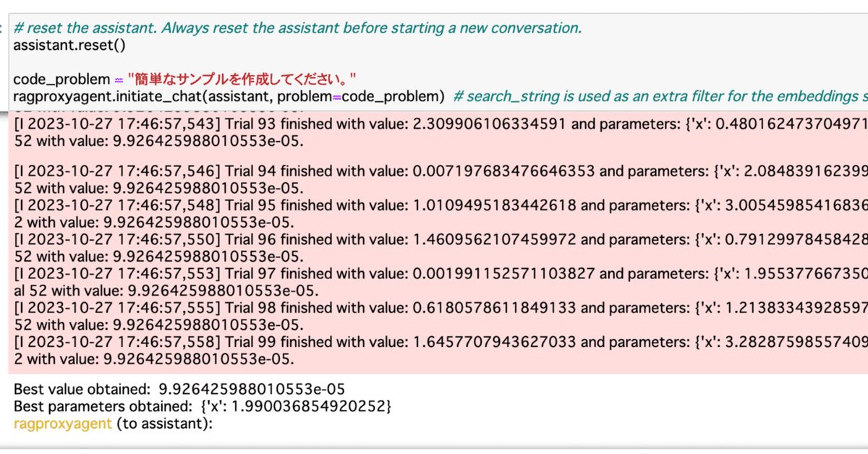Click the yellow ragproxyagent sender label
The image size is (868, 454).
coord(63,424)
